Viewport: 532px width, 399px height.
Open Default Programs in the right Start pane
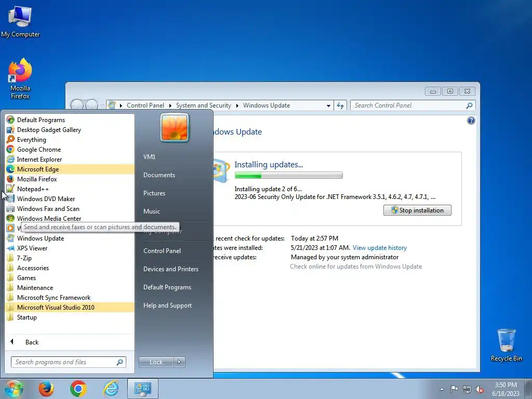167,287
